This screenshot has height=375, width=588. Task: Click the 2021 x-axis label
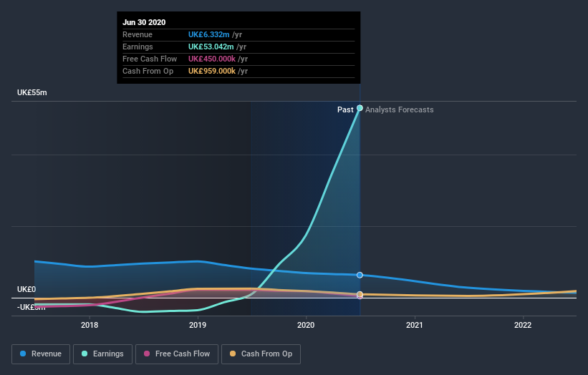(x=415, y=325)
